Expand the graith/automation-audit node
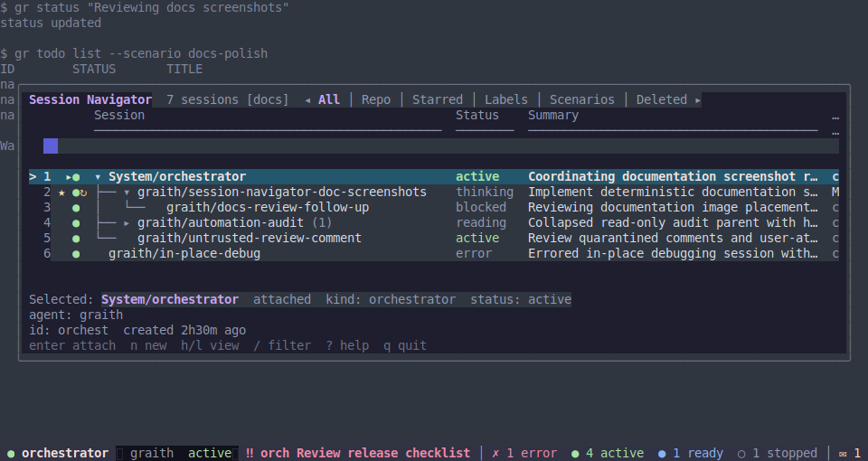Image resolution: width=868 pixels, height=461 pixels. 127,223
